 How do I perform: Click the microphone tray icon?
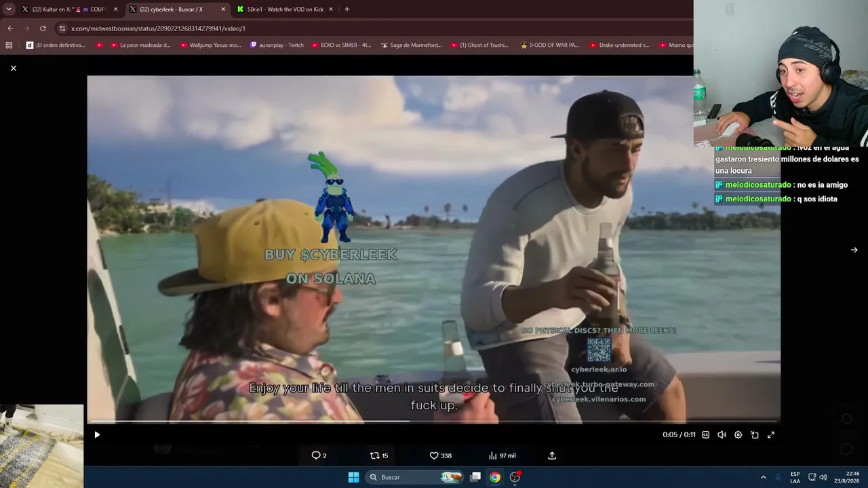[778, 477]
